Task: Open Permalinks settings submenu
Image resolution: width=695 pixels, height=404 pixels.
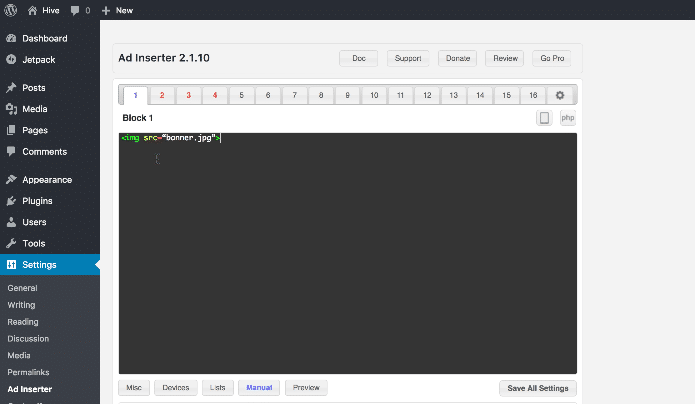Action: click(28, 373)
